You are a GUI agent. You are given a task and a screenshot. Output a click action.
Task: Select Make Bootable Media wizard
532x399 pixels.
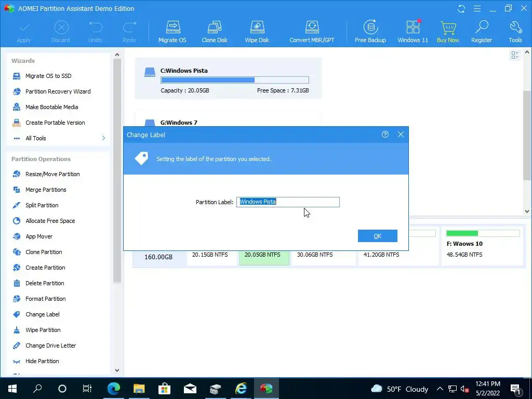click(x=51, y=107)
